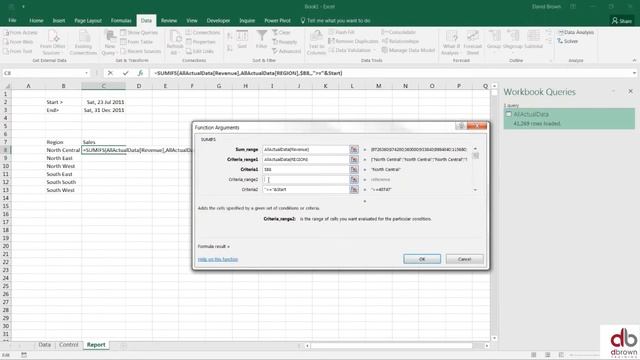This screenshot has width=640, height=360.
Task: Open Existing Connections
Action: point(84,42)
